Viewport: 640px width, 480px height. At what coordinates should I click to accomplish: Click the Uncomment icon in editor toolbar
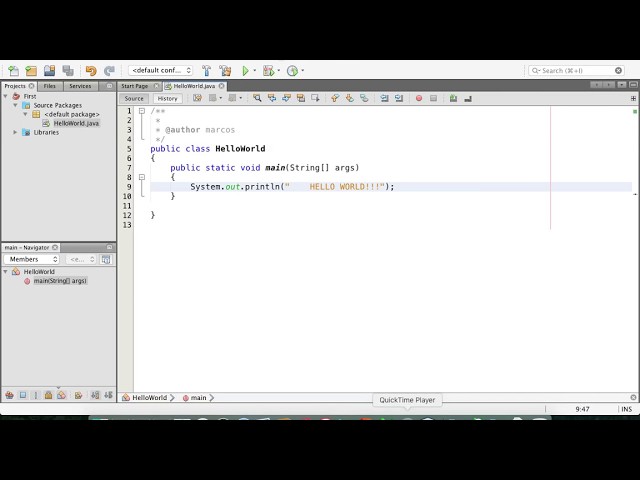(468, 98)
